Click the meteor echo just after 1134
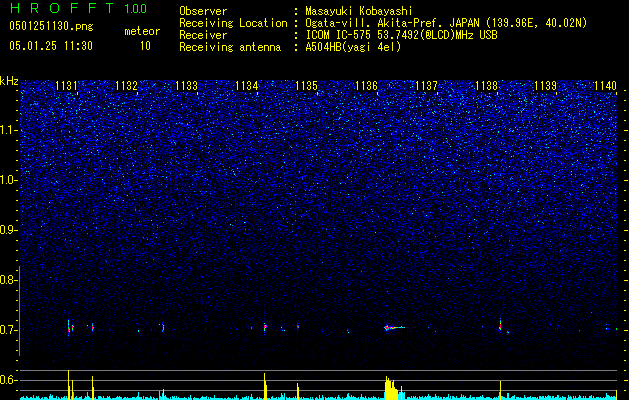The width and height of the screenshot is (629, 400). tap(265, 327)
